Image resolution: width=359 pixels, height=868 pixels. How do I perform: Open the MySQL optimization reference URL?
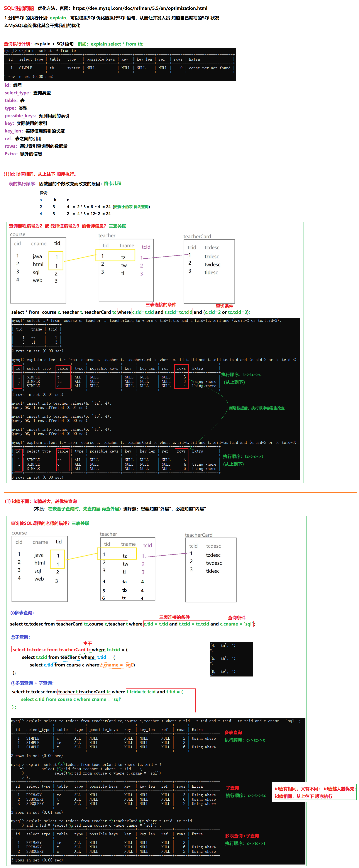(x=140, y=8)
